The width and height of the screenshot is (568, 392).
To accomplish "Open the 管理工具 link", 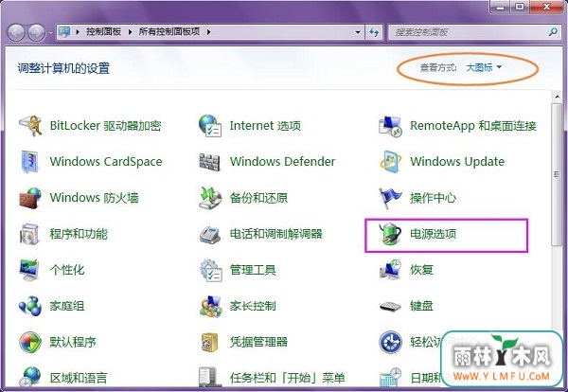I will pos(253,270).
